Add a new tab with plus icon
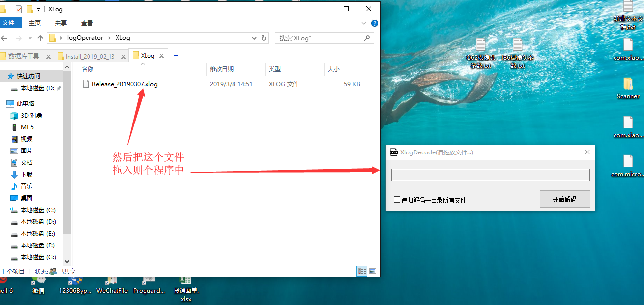The height and width of the screenshot is (305, 644). tap(176, 56)
